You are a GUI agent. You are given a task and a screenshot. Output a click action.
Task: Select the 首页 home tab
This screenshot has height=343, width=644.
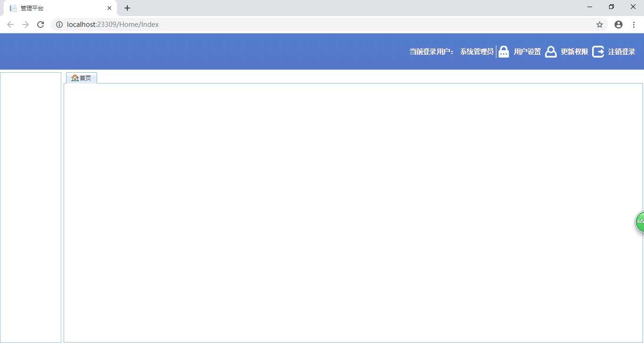click(82, 78)
